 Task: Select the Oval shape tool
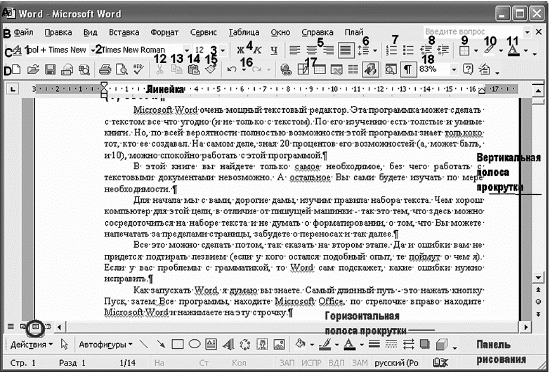click(x=194, y=344)
